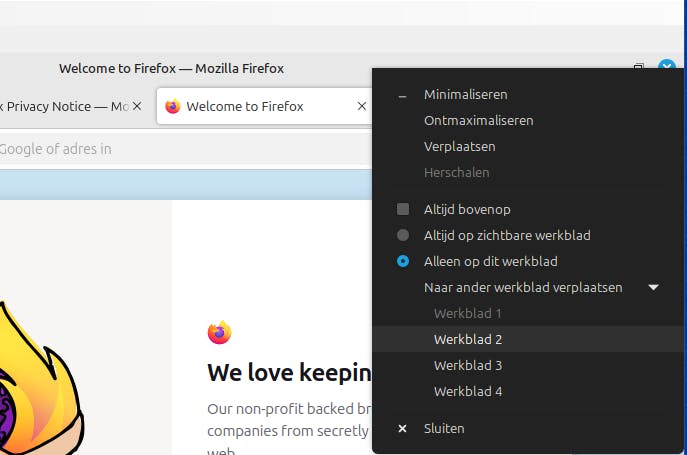Enable the Altijd bovenop checkbox
Image resolution: width=687 pixels, height=455 pixels.
pyautogui.click(x=403, y=209)
